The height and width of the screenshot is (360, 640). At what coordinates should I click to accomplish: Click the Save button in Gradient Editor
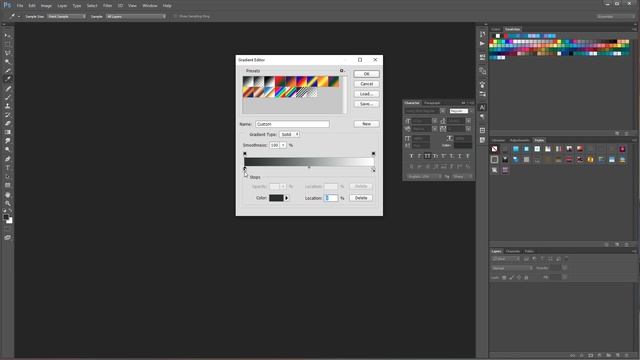[x=367, y=104]
